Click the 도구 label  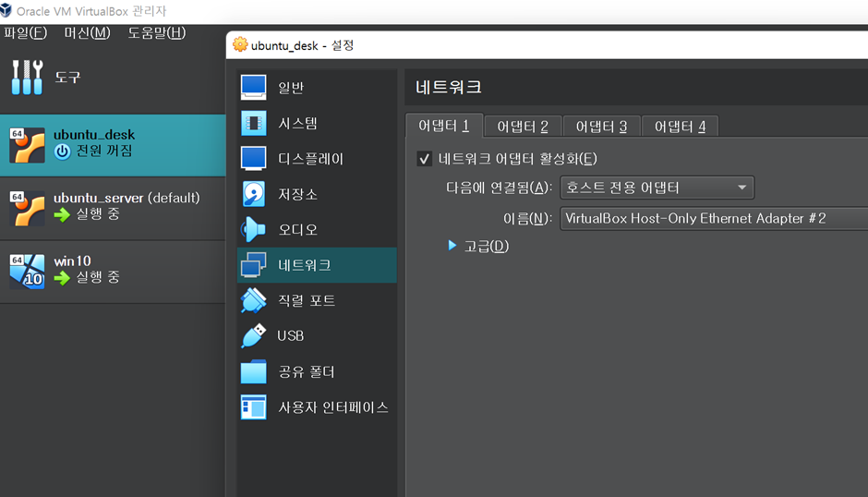67,77
